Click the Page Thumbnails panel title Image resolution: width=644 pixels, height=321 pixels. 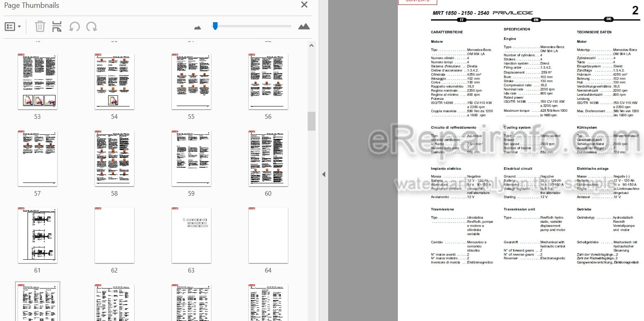click(x=32, y=5)
